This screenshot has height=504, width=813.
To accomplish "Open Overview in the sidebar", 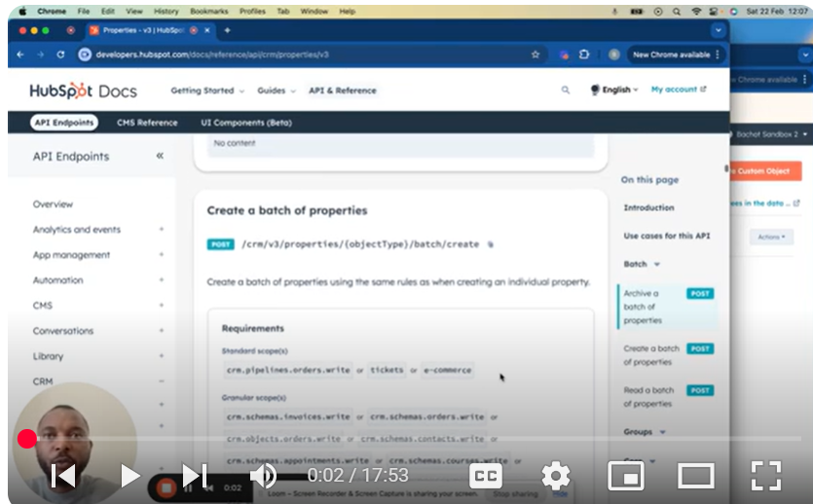I will (53, 204).
